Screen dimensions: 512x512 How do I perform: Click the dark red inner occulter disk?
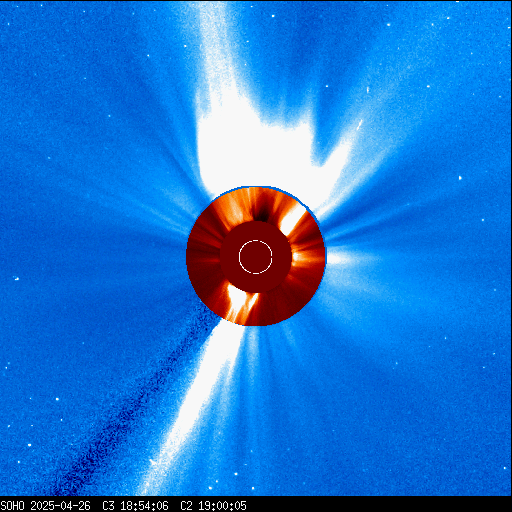(x=256, y=257)
